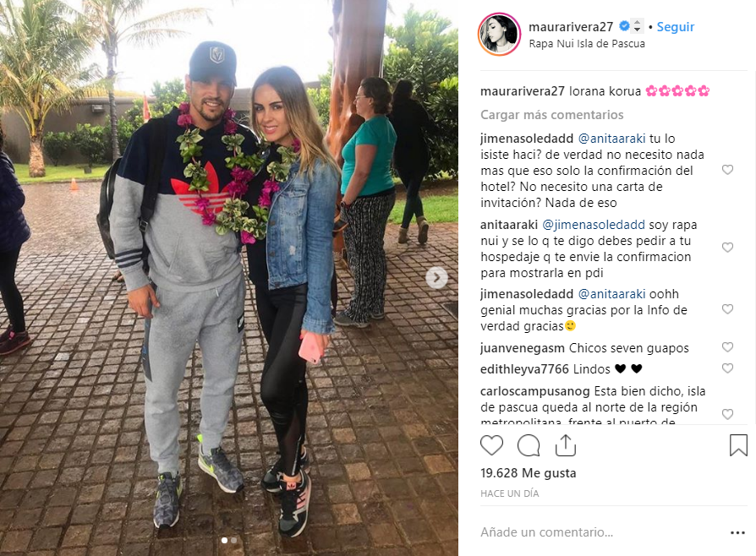Open Rapa Nui Isla de Pascua location
The width and height of the screenshot is (756, 556).
click(587, 43)
